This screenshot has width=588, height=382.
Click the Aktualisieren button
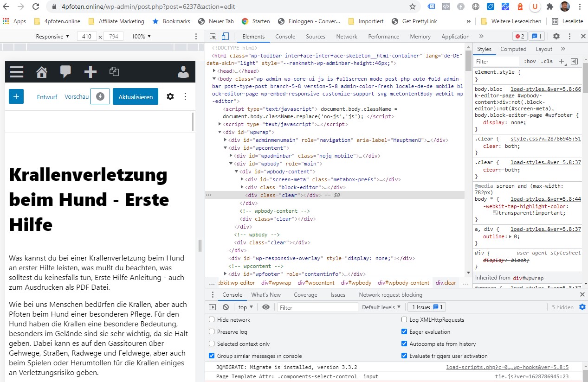point(136,96)
